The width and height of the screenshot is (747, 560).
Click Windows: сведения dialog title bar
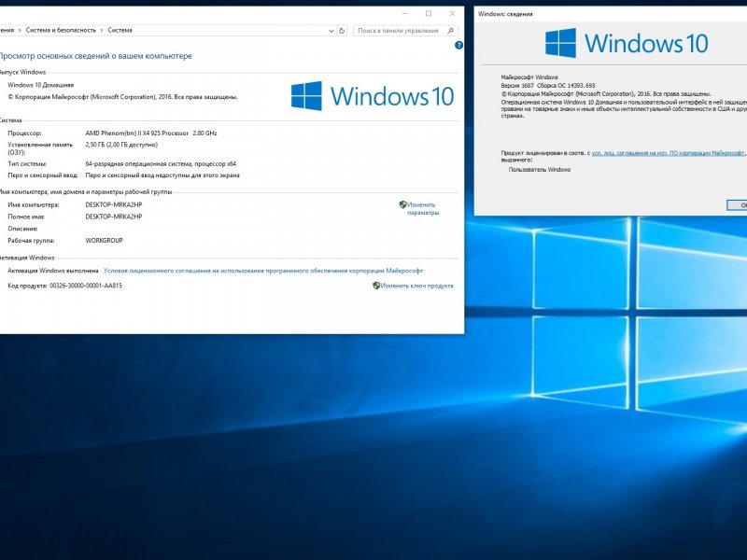[611, 14]
